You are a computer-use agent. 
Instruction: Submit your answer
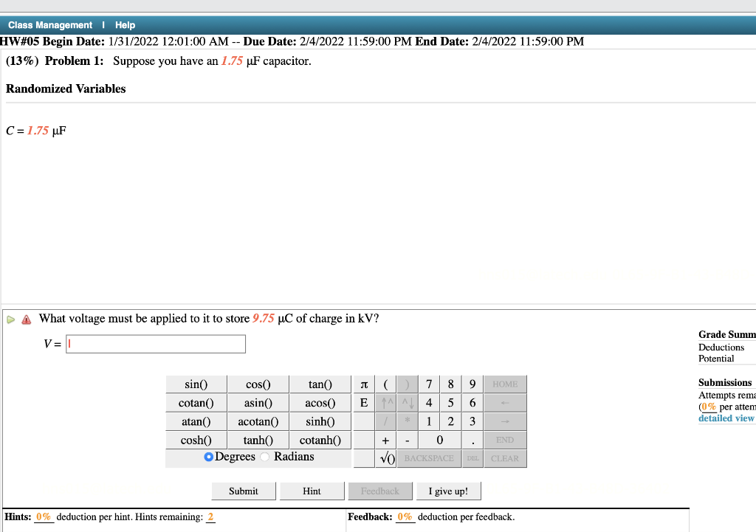pos(244,490)
